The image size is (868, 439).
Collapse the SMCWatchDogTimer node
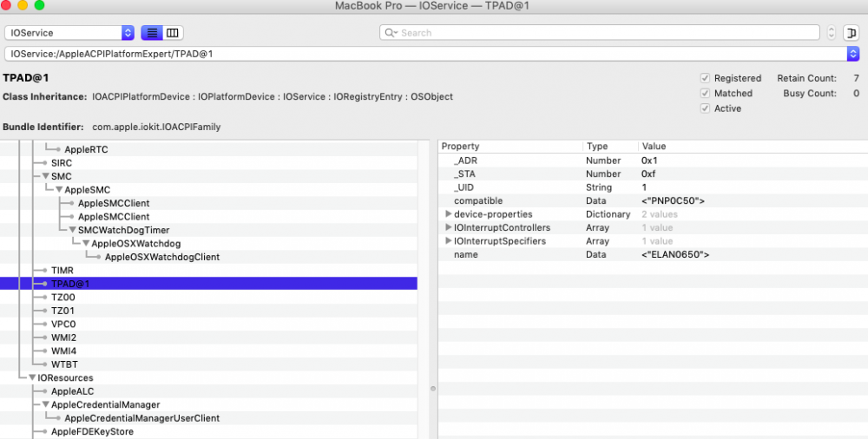(x=72, y=230)
